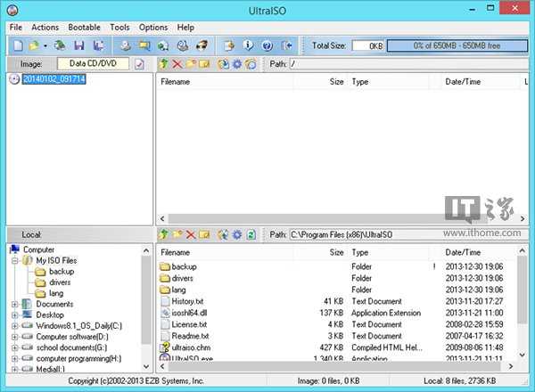Click the Save As icon in main toolbar
Viewport: 535px width, 392px height.
click(x=99, y=45)
